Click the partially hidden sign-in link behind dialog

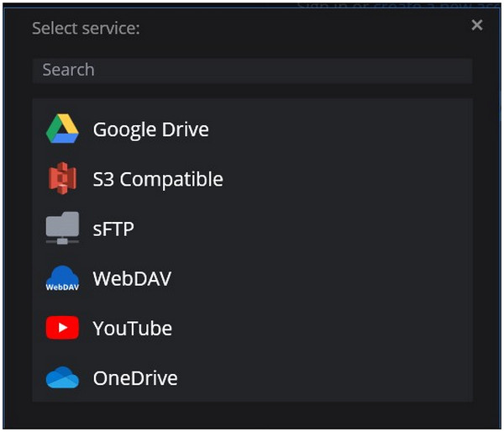point(395,4)
